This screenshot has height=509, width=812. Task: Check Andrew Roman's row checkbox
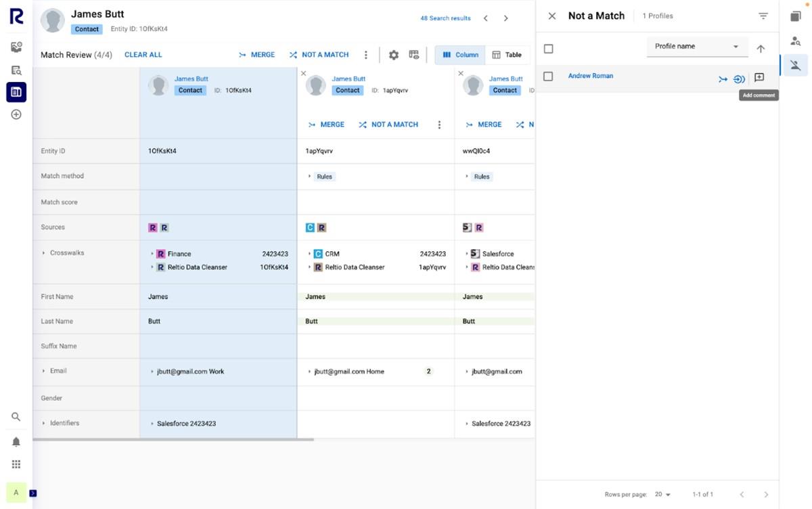pos(548,76)
